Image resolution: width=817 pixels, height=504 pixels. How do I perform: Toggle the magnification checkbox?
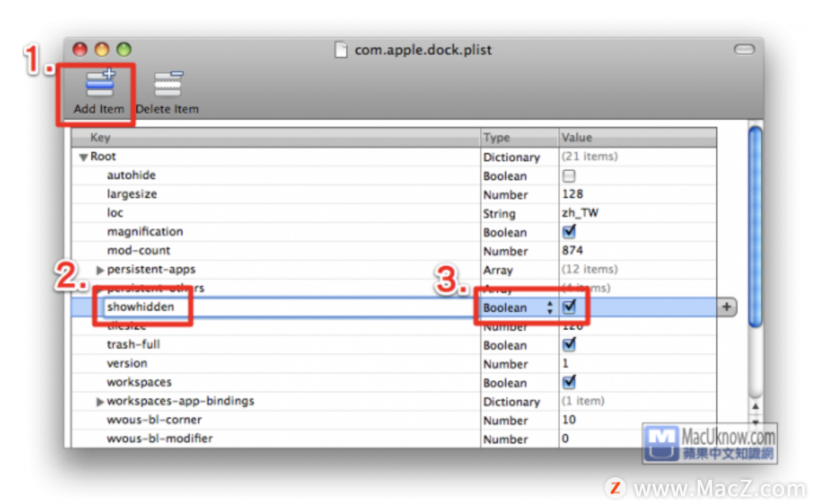(569, 231)
